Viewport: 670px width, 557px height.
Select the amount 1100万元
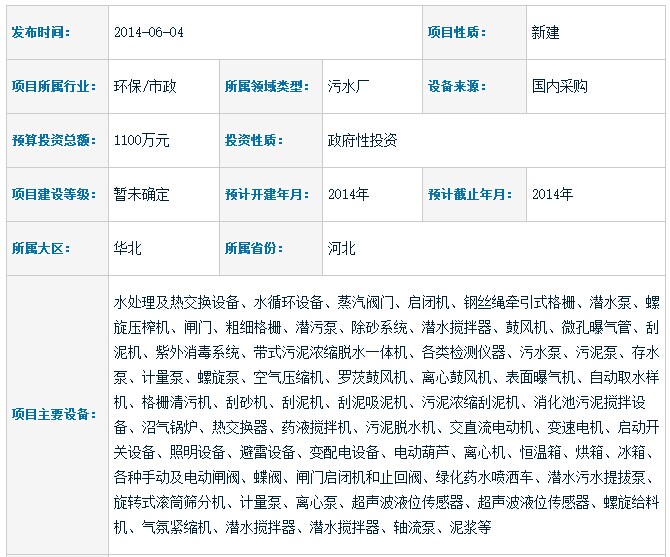[x=141, y=140]
